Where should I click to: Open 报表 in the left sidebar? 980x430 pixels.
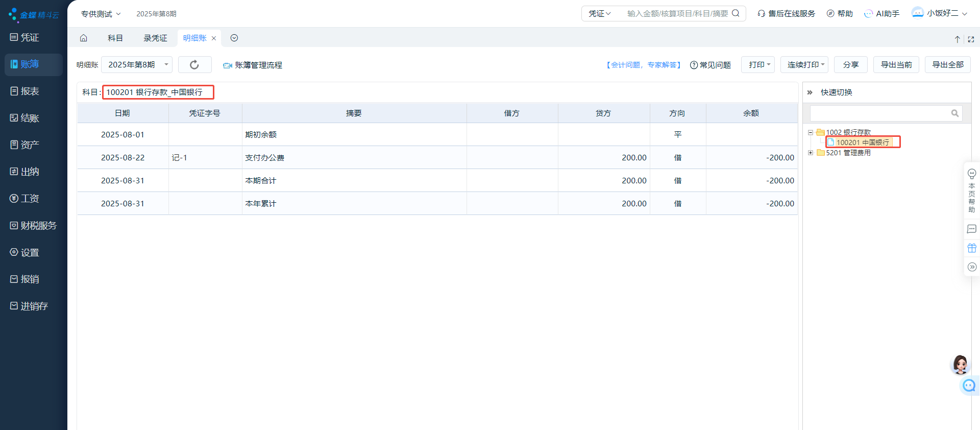[30, 91]
